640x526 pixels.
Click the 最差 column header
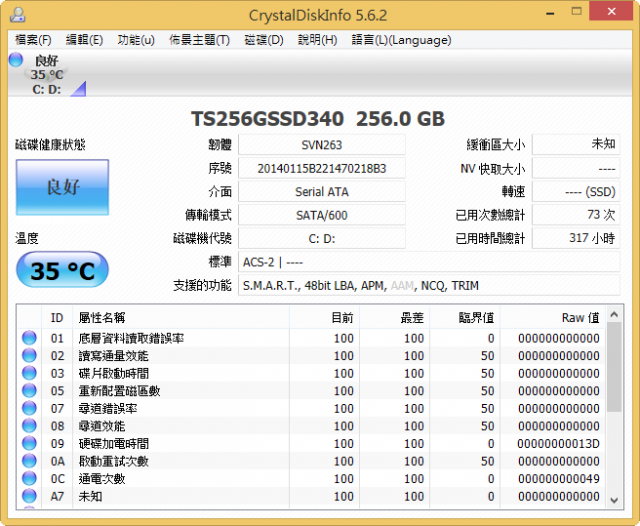(x=395, y=317)
